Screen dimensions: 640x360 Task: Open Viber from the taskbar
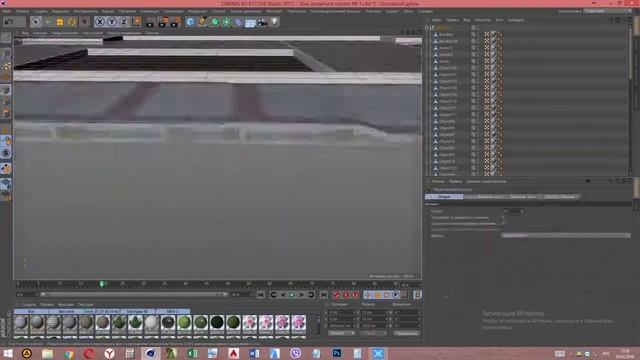(x=296, y=353)
